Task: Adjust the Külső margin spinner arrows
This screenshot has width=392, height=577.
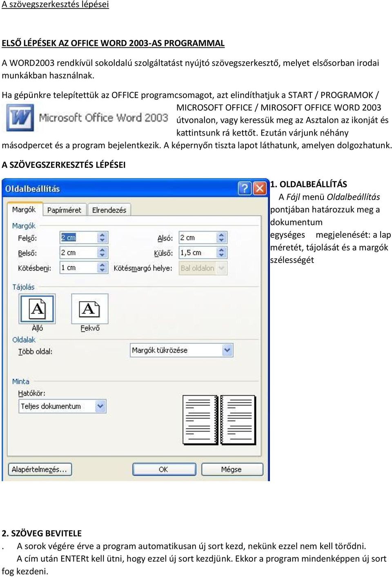Action: pos(222,253)
